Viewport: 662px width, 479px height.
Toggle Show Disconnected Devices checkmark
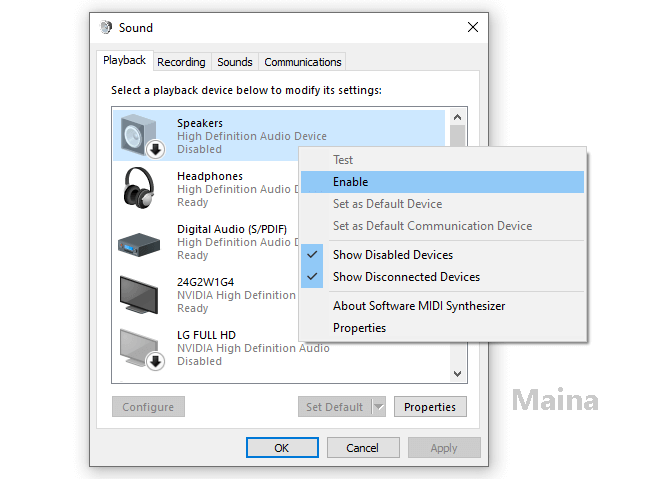(x=312, y=277)
